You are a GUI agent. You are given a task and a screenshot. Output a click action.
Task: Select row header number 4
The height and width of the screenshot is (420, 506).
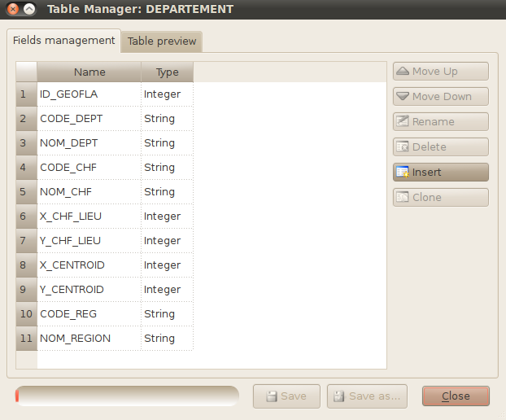click(x=26, y=168)
